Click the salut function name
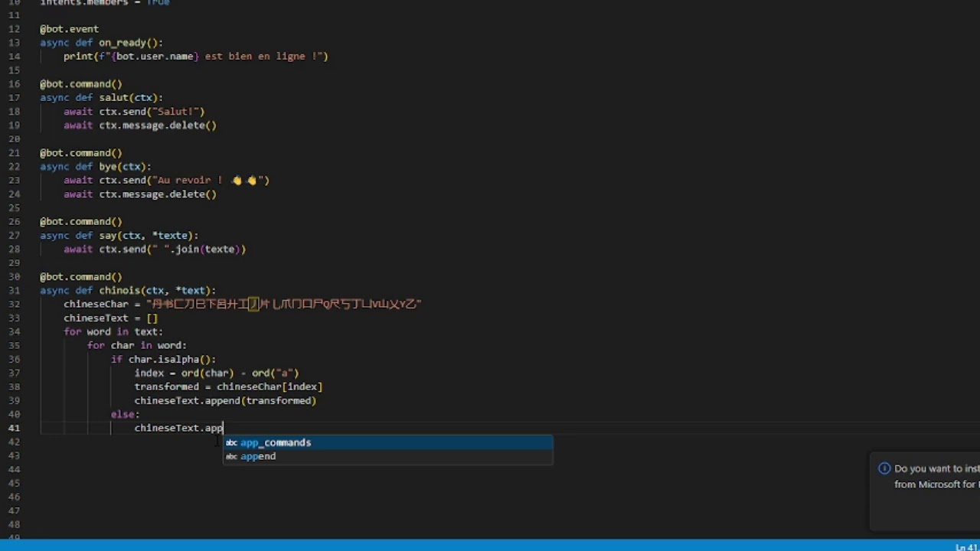The width and height of the screenshot is (980, 551). (113, 98)
